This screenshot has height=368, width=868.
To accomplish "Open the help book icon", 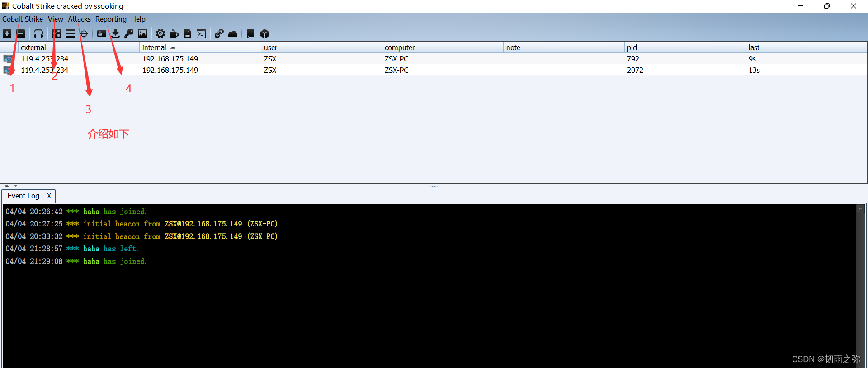I will (x=251, y=34).
